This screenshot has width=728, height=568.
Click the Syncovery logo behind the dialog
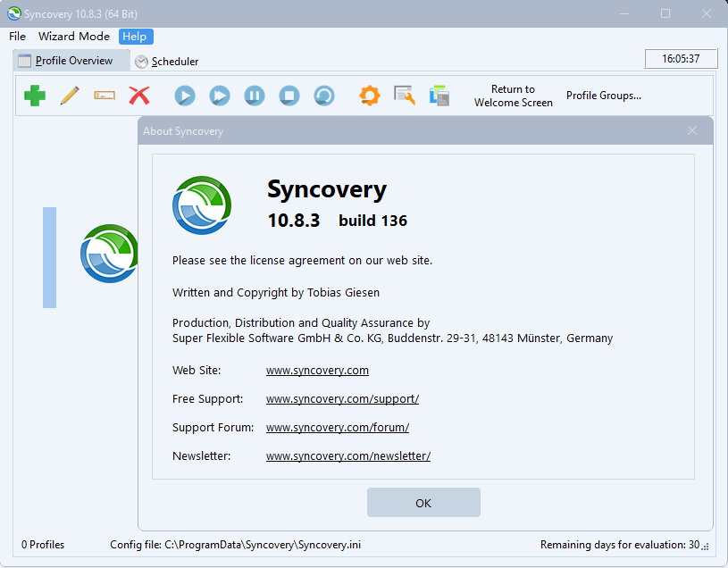(109, 254)
